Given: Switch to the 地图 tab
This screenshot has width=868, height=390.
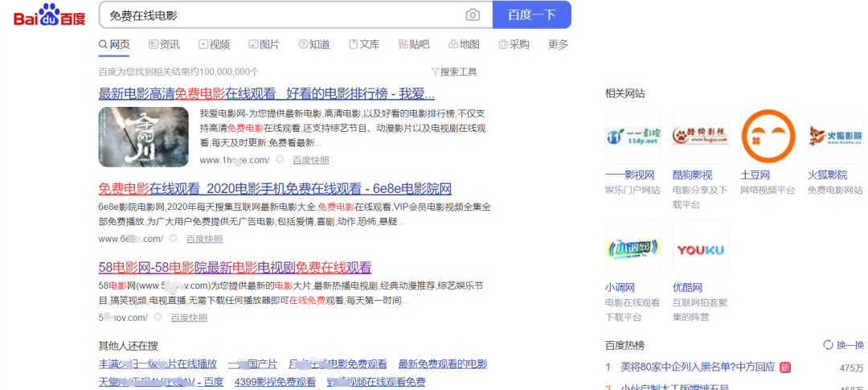Looking at the screenshot, I should point(464,44).
